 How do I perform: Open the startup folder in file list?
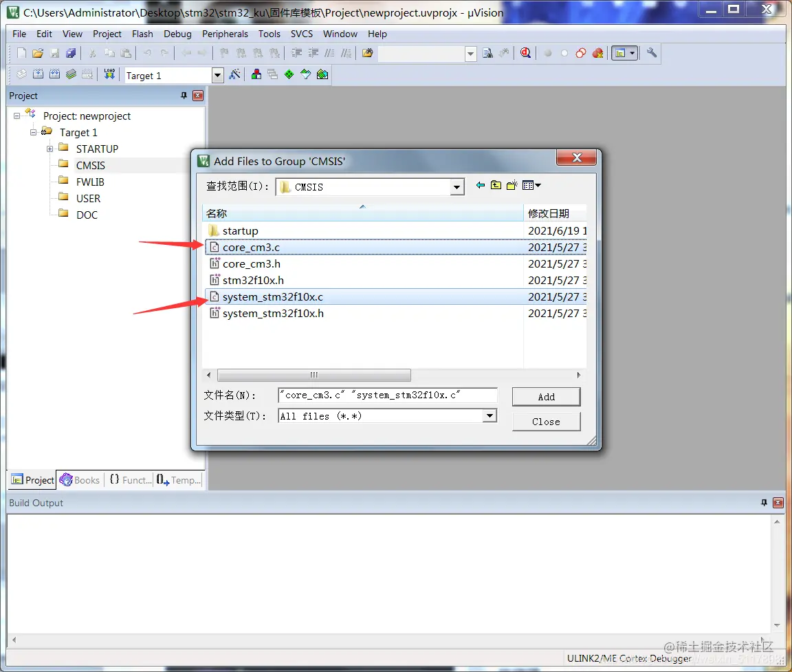pos(395,231)
